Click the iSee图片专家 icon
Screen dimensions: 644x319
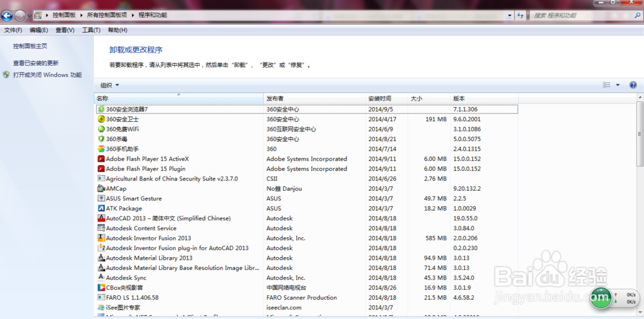click(101, 307)
